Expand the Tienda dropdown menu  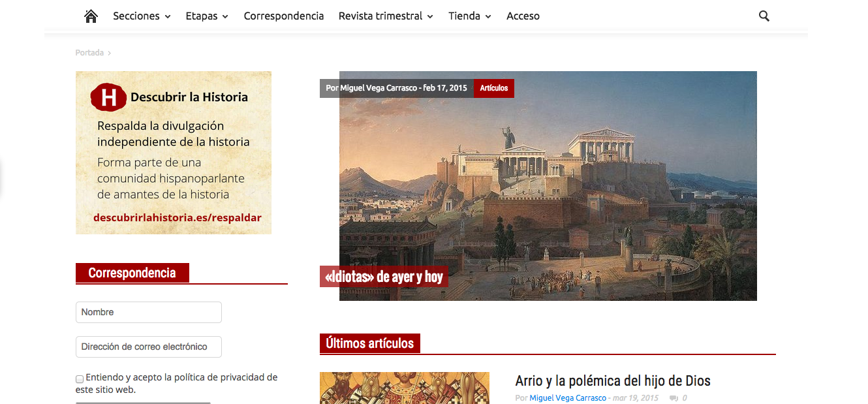(470, 16)
